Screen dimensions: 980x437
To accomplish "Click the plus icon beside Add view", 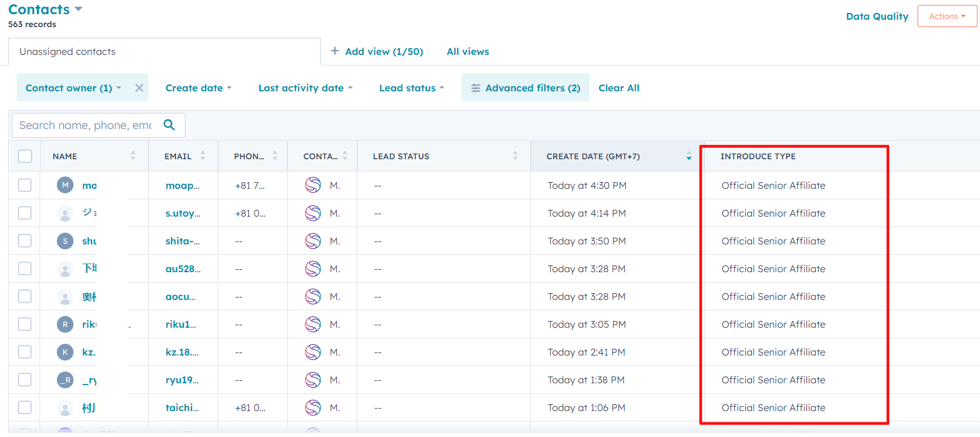I will [335, 51].
